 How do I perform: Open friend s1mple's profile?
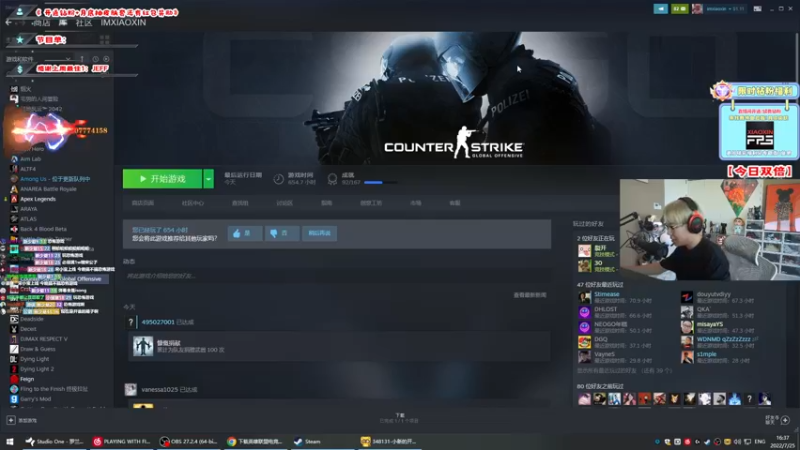tap(707, 354)
